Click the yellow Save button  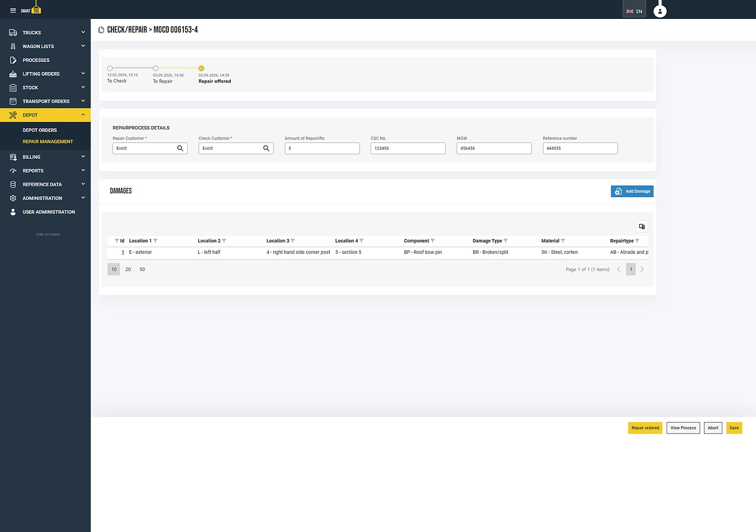point(734,428)
